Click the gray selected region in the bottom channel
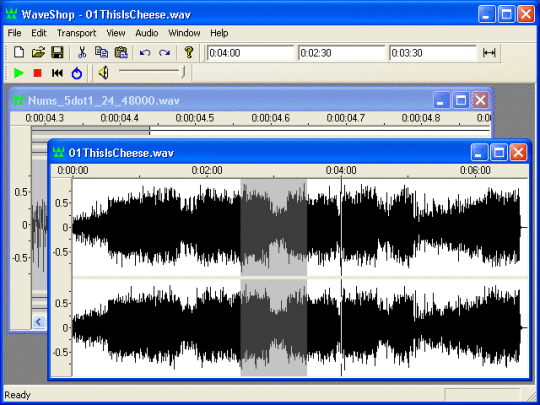 coord(273,328)
